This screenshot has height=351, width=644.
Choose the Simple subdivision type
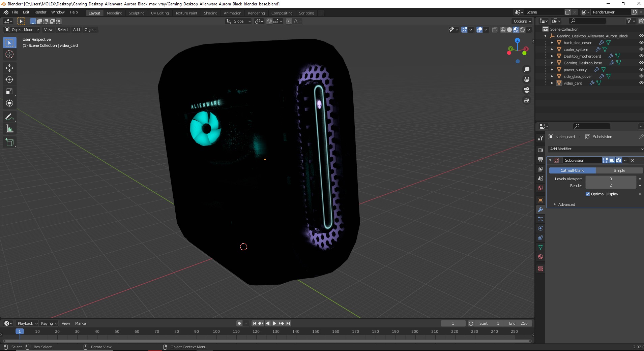(x=619, y=170)
